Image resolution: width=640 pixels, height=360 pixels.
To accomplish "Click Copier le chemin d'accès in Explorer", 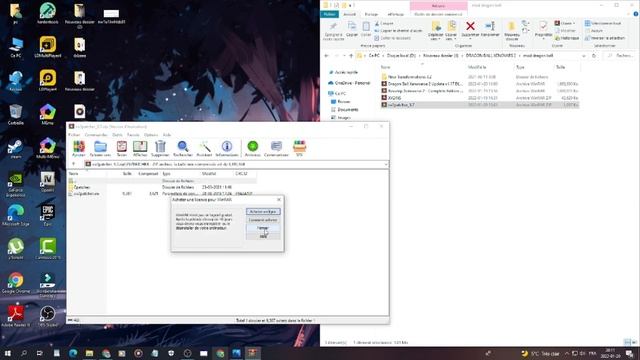I will coord(398,31).
